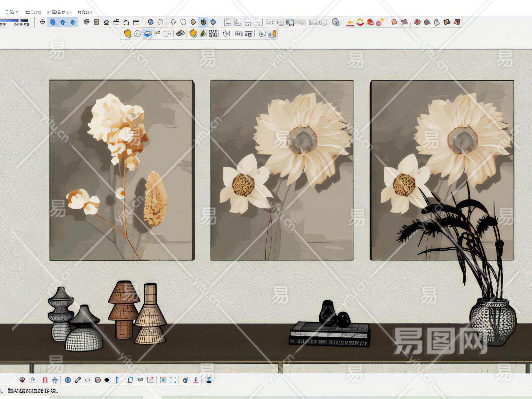Switch to the Top view
The height and width of the screenshot is (399, 532).
(x=96, y=22)
